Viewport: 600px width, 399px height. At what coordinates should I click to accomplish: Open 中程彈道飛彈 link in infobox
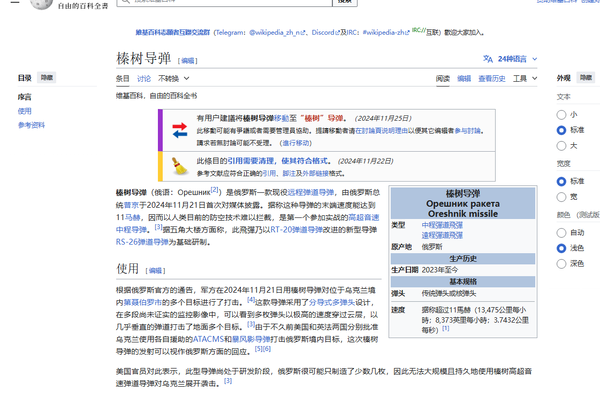[442, 225]
